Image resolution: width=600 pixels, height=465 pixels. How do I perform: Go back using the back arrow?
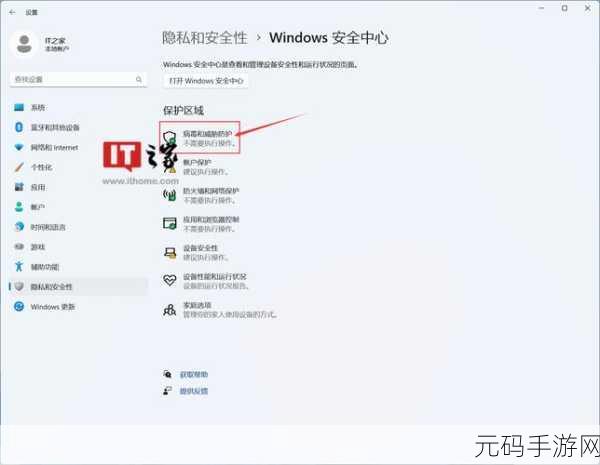pos(12,12)
